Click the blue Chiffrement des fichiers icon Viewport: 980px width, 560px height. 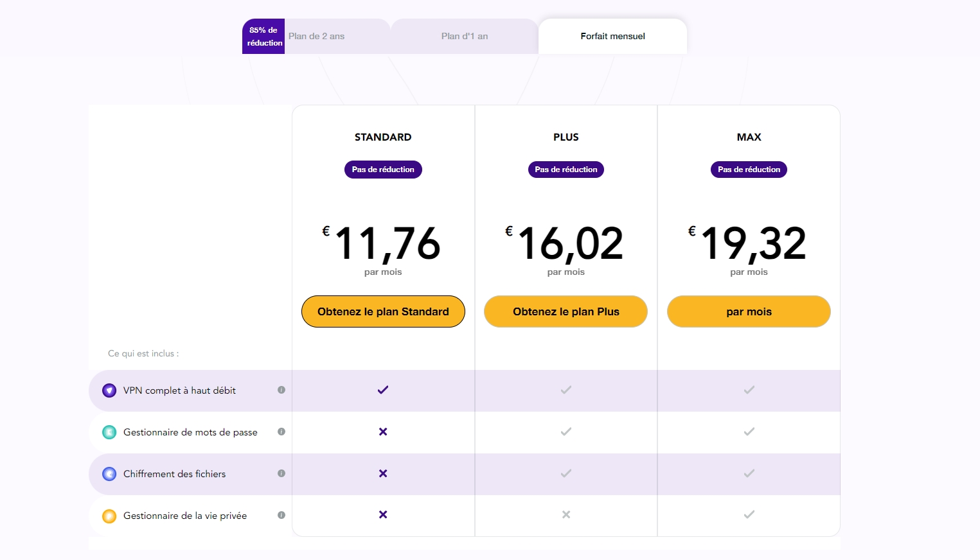[109, 473]
